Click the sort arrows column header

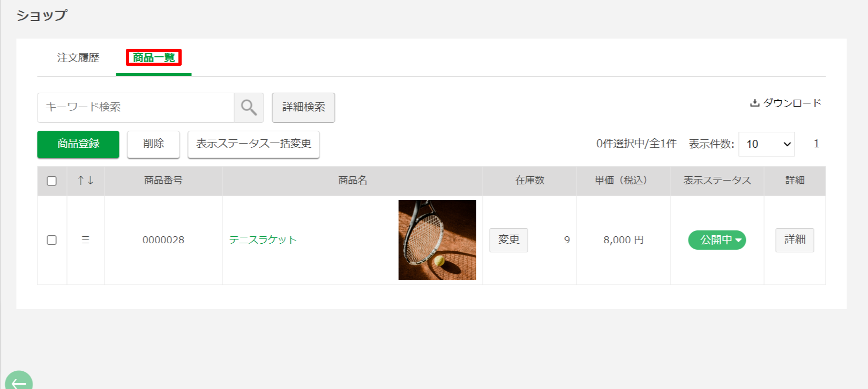tap(86, 181)
